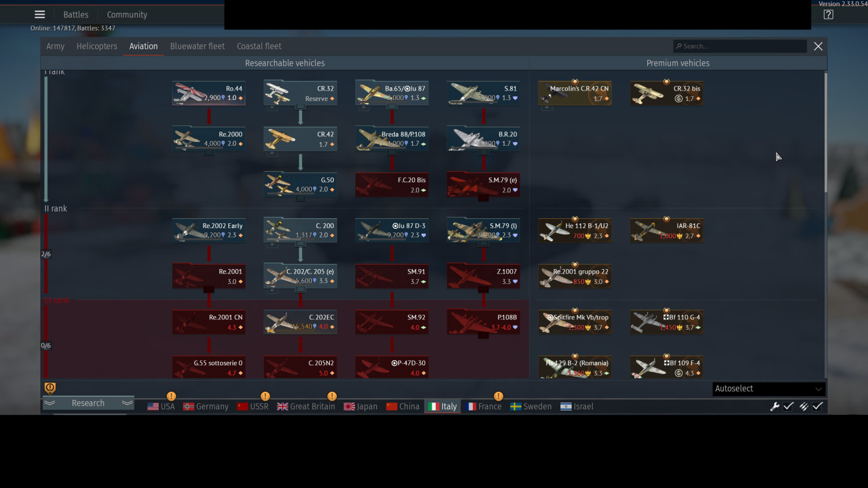Close the research tree window
The width and height of the screenshot is (868, 488).
pos(818,47)
